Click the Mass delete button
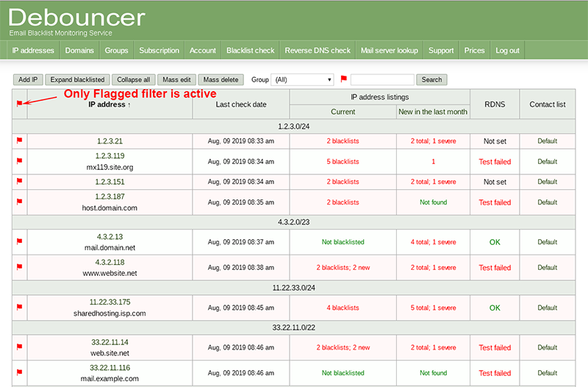This screenshot has width=588, height=387. pyautogui.click(x=221, y=79)
